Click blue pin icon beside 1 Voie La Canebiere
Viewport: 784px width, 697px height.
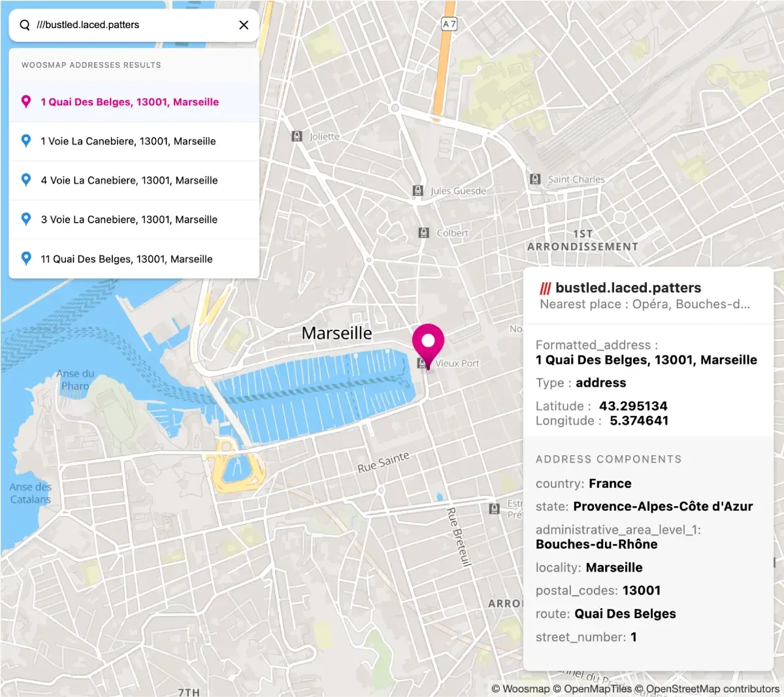point(26,140)
